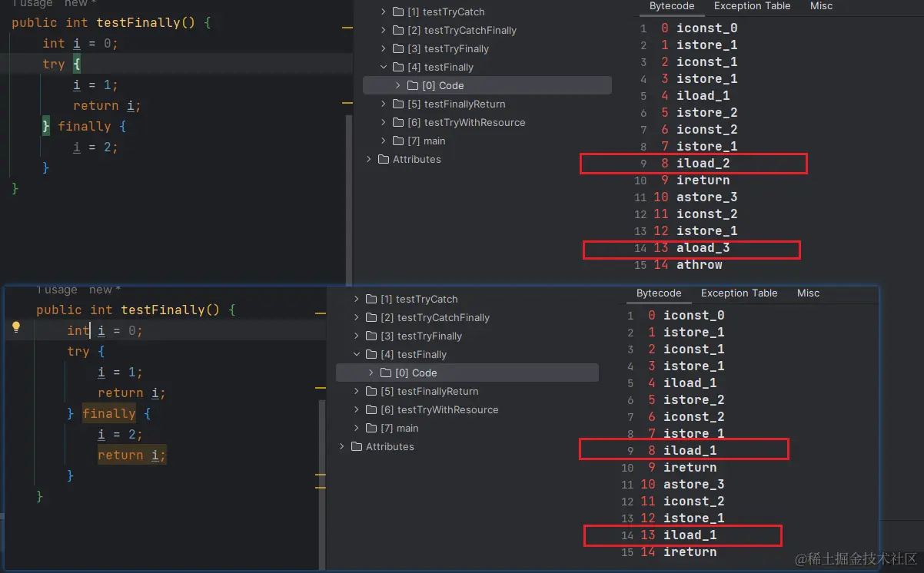Switch to Bytecode tab in lower viewer

click(x=659, y=293)
